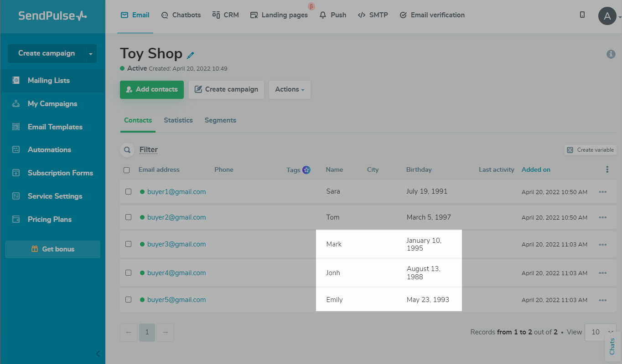Switch to the Statistics tab

(x=178, y=121)
